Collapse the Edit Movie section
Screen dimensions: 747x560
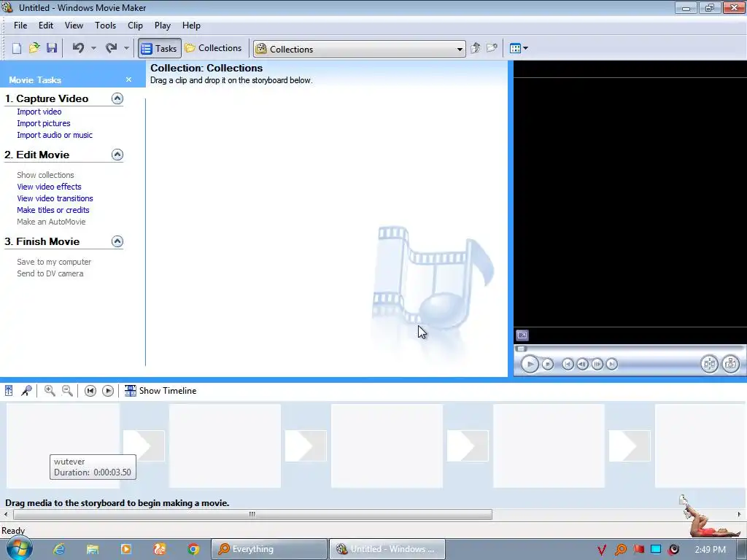pyautogui.click(x=117, y=155)
